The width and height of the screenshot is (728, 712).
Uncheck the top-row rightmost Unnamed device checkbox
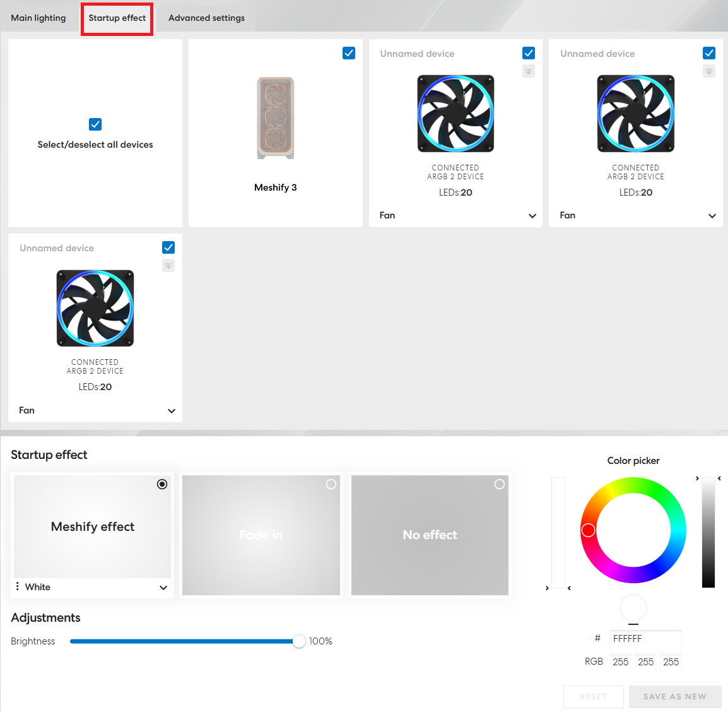pos(708,54)
